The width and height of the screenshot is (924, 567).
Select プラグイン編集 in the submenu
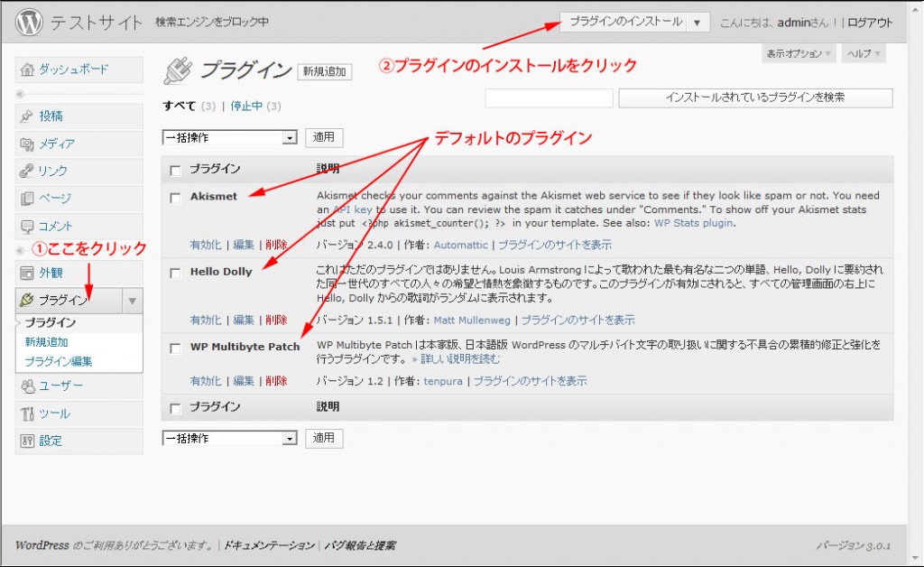click(59, 361)
